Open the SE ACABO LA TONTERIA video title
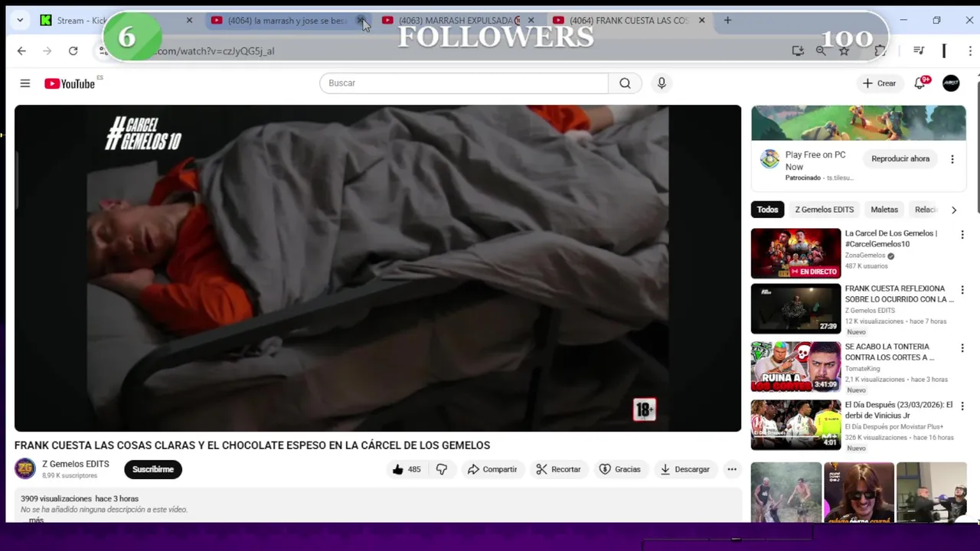 coord(890,352)
